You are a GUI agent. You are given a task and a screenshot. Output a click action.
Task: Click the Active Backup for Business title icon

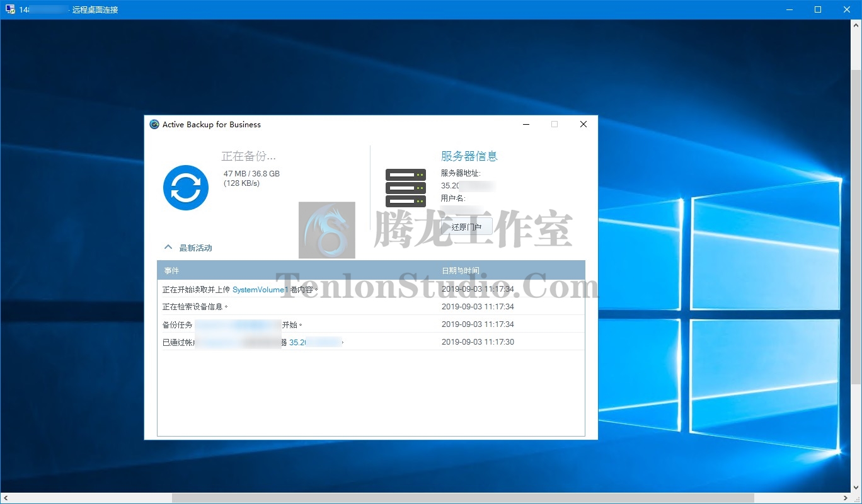click(x=154, y=124)
